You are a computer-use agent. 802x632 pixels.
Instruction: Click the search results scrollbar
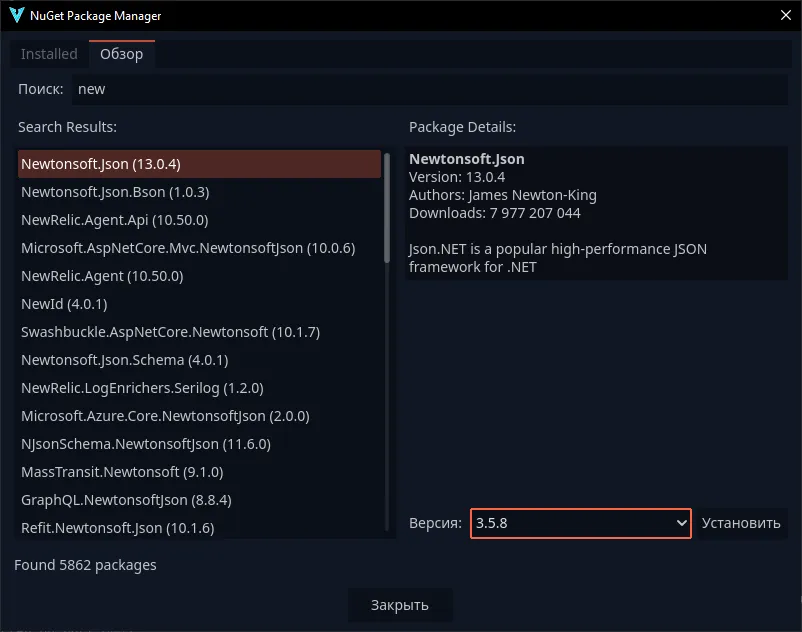click(x=387, y=210)
